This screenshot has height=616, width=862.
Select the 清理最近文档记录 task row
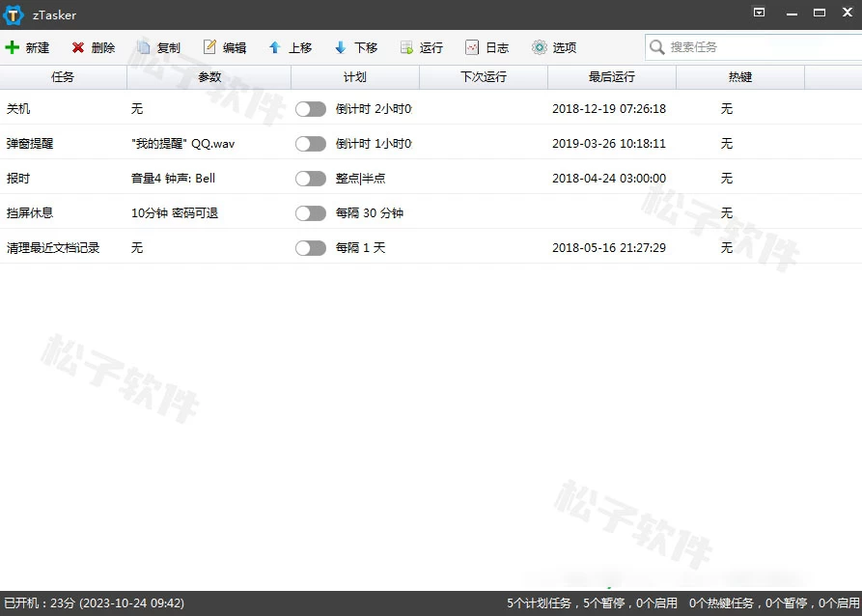pyautogui.click(x=53, y=248)
